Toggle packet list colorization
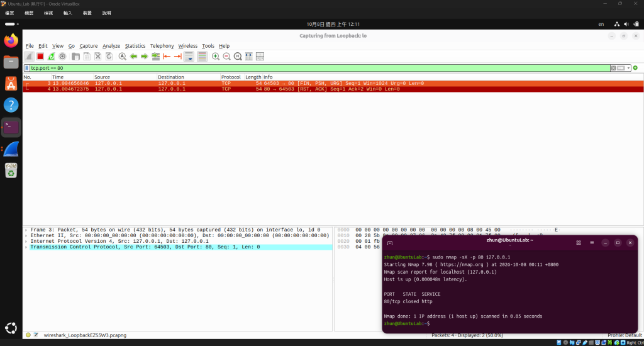644x346 pixels. pyautogui.click(x=202, y=56)
